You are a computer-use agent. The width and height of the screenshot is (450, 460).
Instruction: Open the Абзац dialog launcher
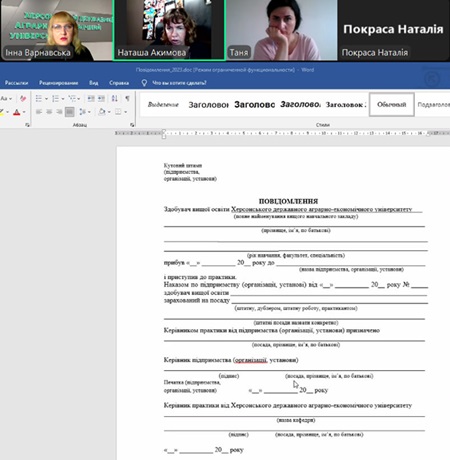[x=132, y=125]
